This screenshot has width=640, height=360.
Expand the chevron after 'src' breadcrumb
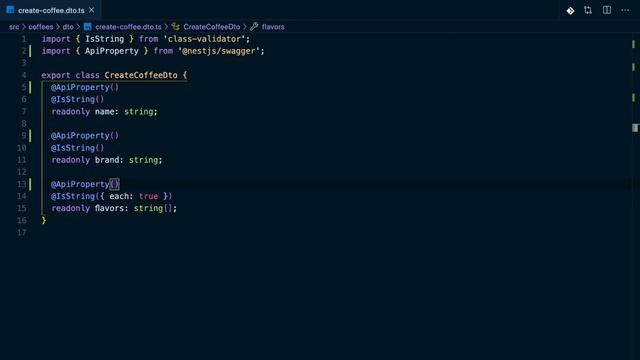pos(24,27)
